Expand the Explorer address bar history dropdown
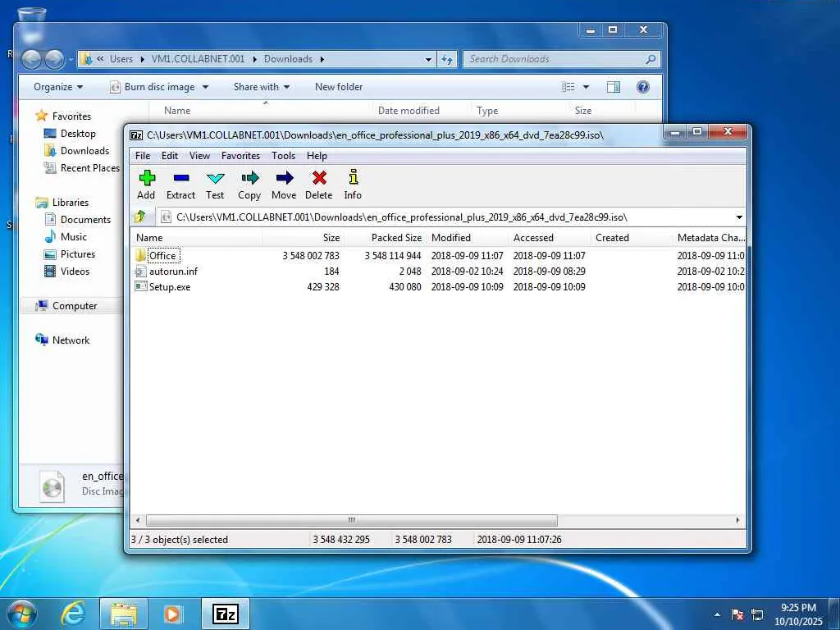Screen dimensions: 840x630 [x=428, y=59]
